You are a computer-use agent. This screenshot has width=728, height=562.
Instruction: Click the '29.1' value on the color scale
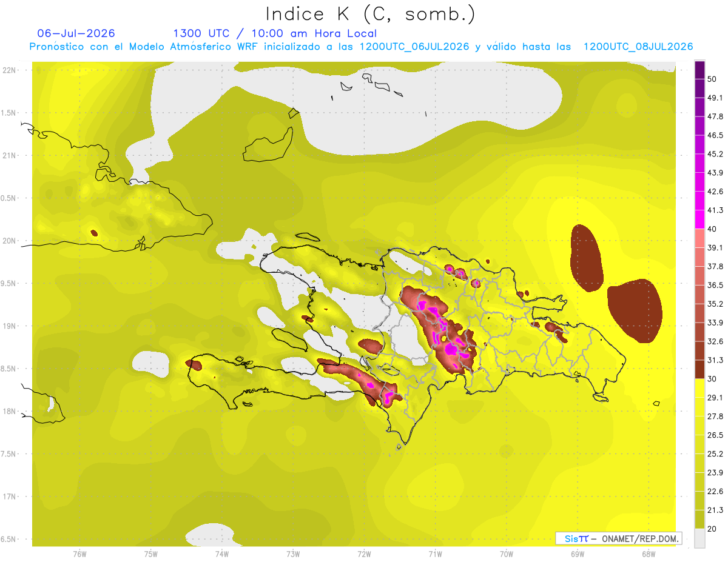click(715, 397)
